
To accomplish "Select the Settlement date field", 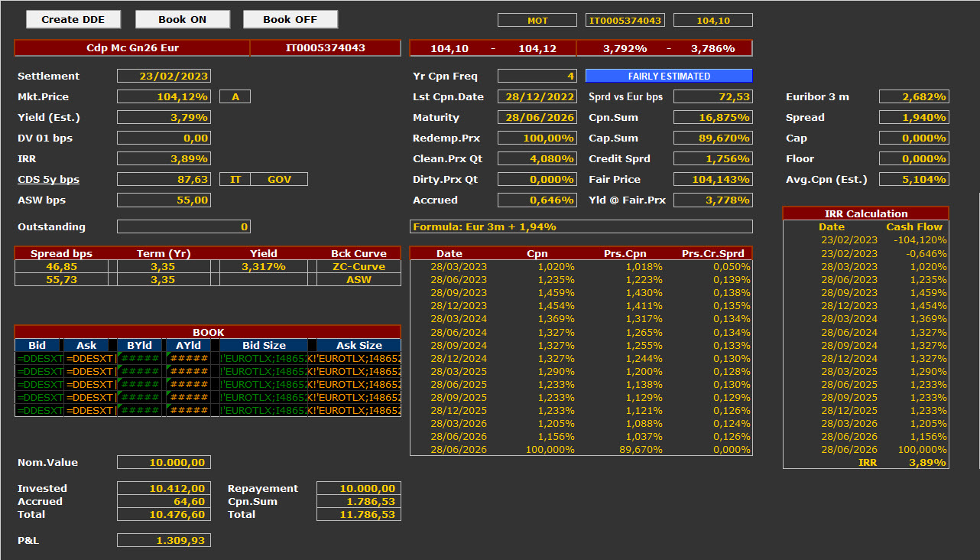I will pos(164,77).
